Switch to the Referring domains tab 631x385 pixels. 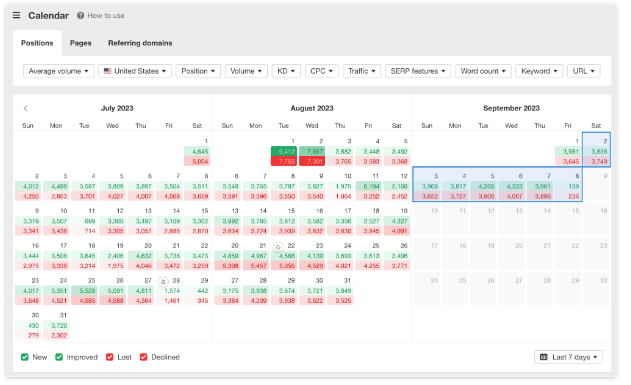(x=140, y=43)
